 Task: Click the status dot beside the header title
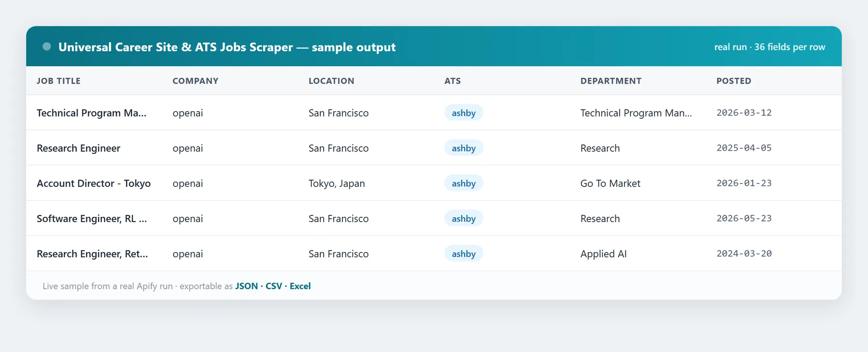47,46
